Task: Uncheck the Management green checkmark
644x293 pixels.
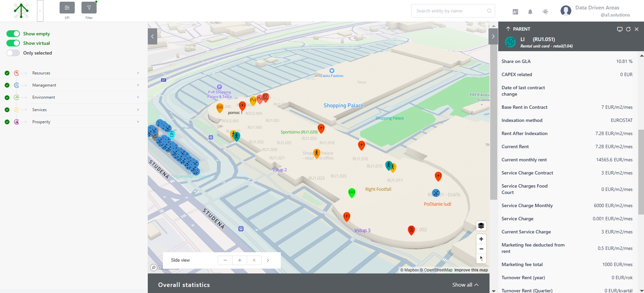Action: click(7, 85)
